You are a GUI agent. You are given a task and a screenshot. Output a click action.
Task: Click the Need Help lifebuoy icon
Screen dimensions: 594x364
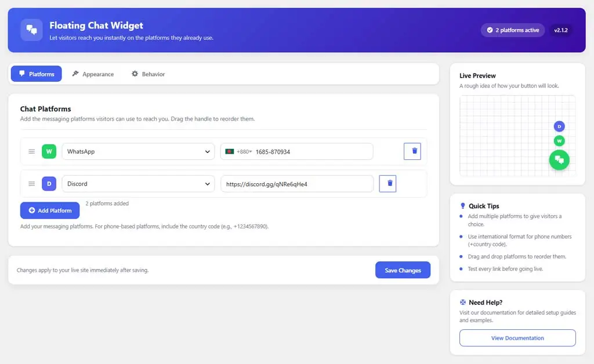[x=462, y=303]
